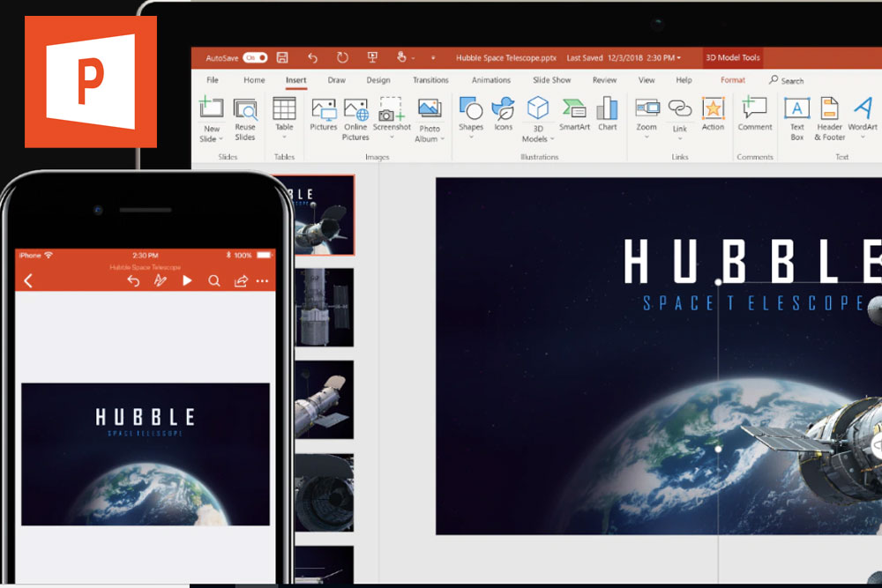Open the Review tab

pyautogui.click(x=605, y=80)
